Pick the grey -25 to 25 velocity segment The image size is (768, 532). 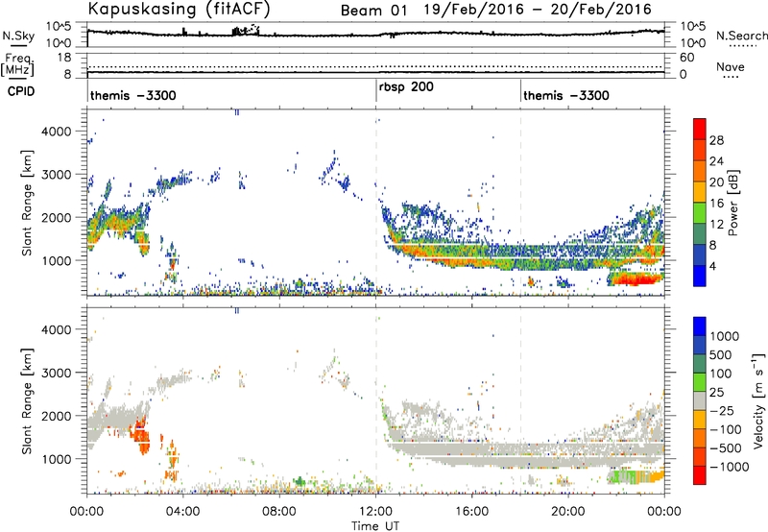pyautogui.click(x=700, y=401)
